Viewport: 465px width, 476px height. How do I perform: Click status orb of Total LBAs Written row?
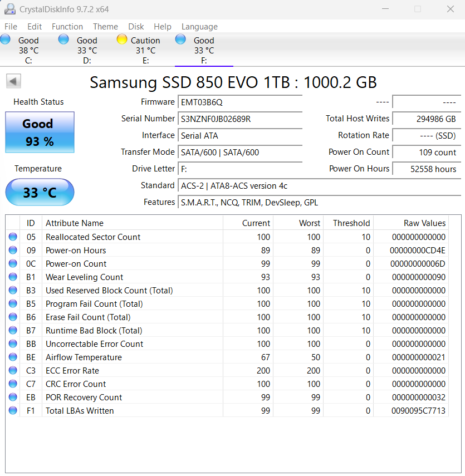pyautogui.click(x=13, y=410)
